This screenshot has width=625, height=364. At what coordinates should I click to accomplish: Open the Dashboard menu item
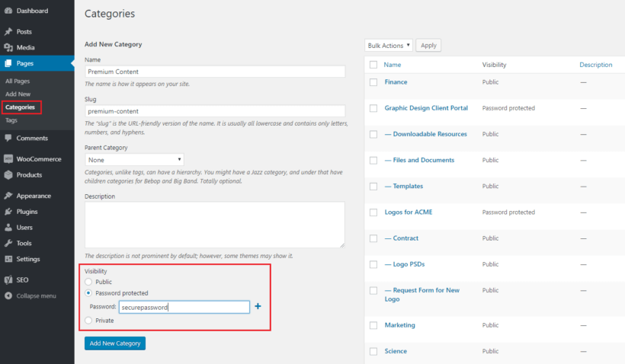click(32, 11)
